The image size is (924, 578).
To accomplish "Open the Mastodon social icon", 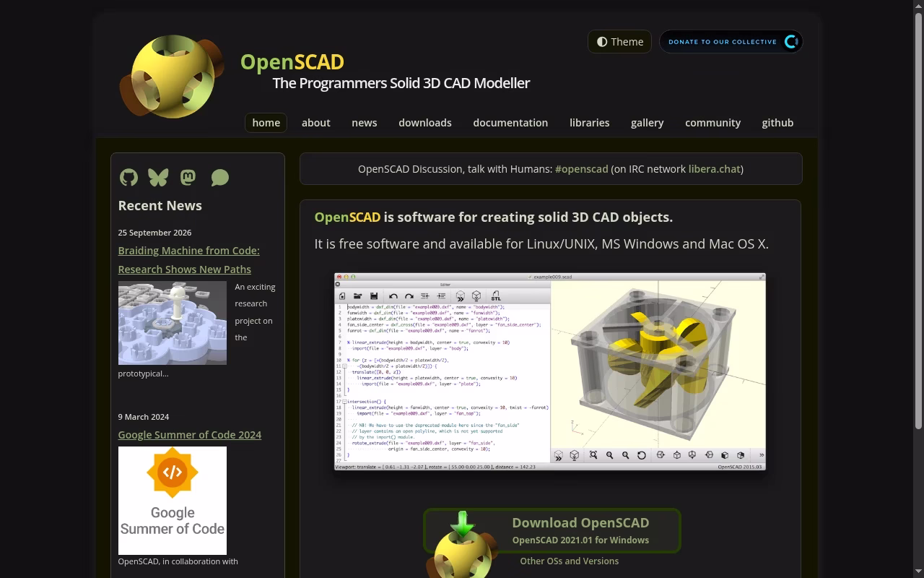I will click(188, 177).
